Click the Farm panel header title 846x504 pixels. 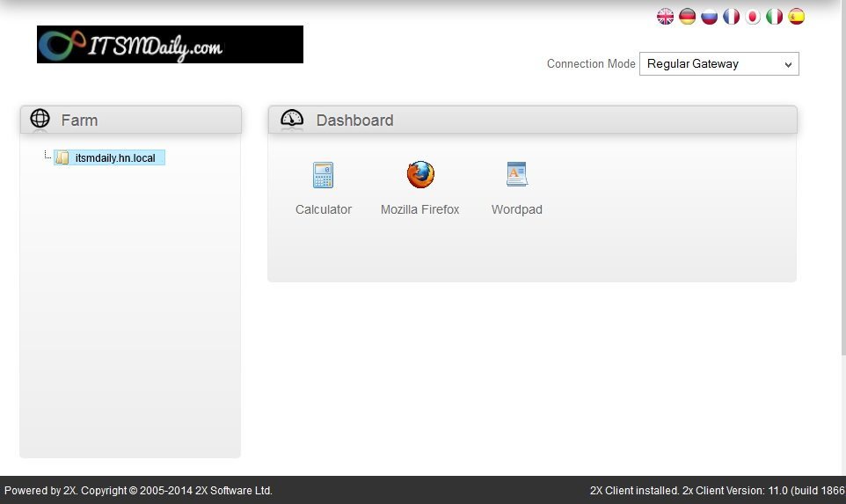pyautogui.click(x=79, y=121)
